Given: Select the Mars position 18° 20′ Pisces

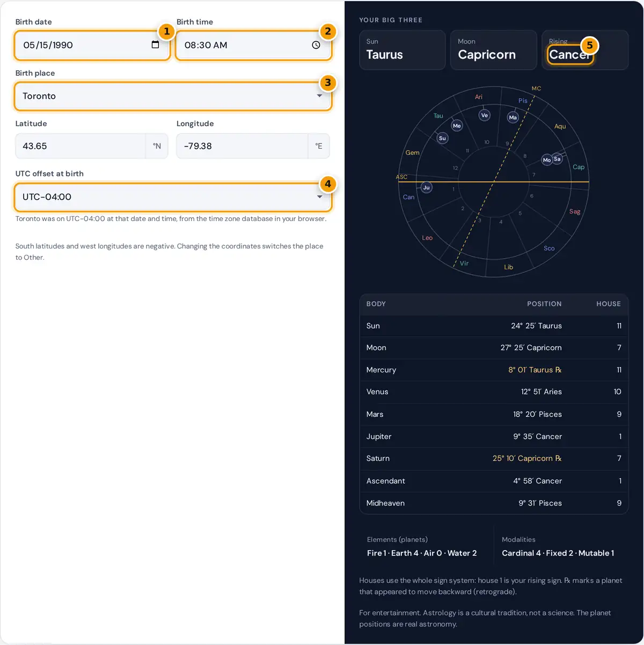Looking at the screenshot, I should pyautogui.click(x=537, y=414).
